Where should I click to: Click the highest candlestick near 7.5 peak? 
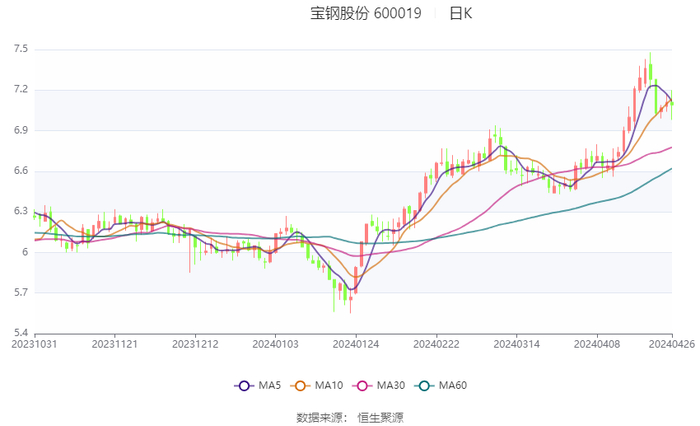650,71
